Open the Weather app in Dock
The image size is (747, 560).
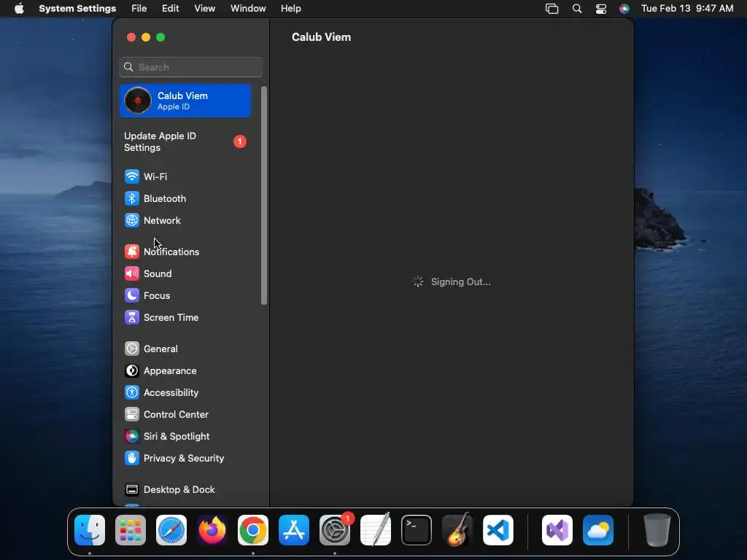tap(598, 530)
